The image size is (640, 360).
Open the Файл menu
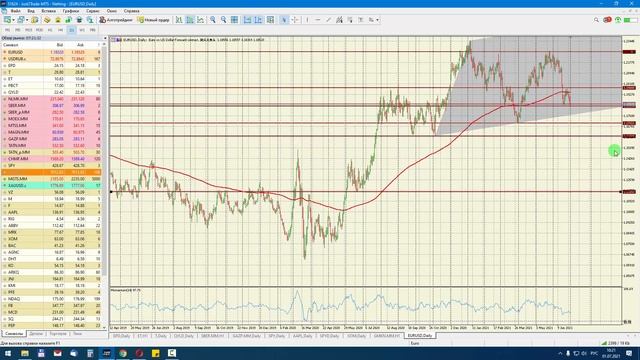16,11
